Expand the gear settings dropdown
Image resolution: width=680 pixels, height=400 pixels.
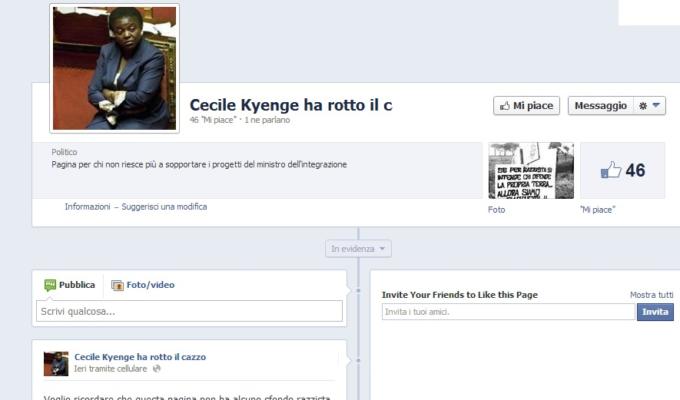click(650, 105)
